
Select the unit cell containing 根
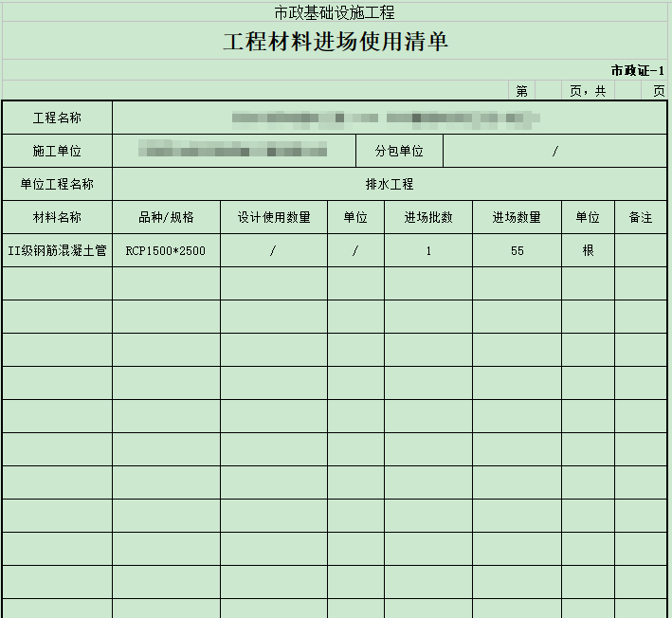(x=588, y=251)
